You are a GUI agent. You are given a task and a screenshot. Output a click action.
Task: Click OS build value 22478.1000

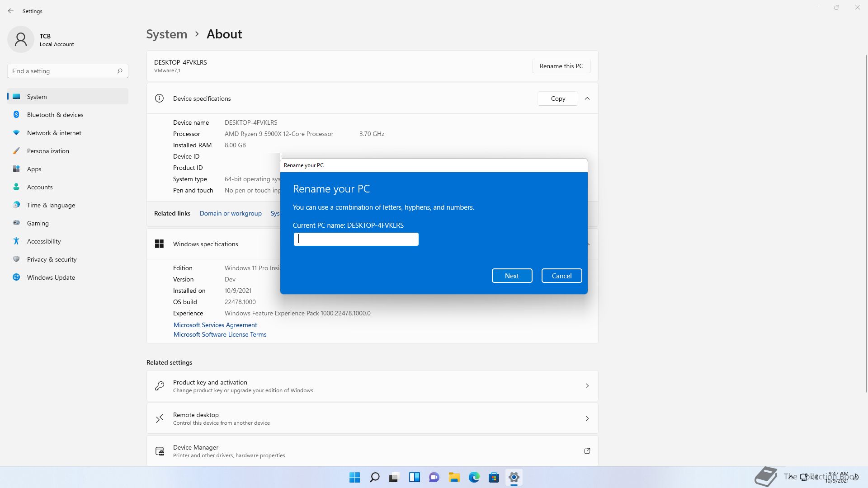[x=240, y=302]
